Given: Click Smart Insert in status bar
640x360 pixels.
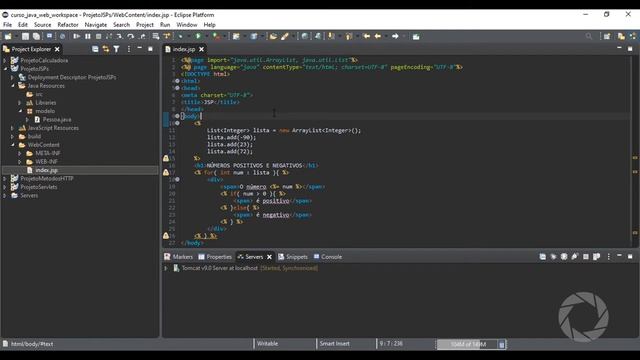Looking at the screenshot, I should tap(334, 344).
